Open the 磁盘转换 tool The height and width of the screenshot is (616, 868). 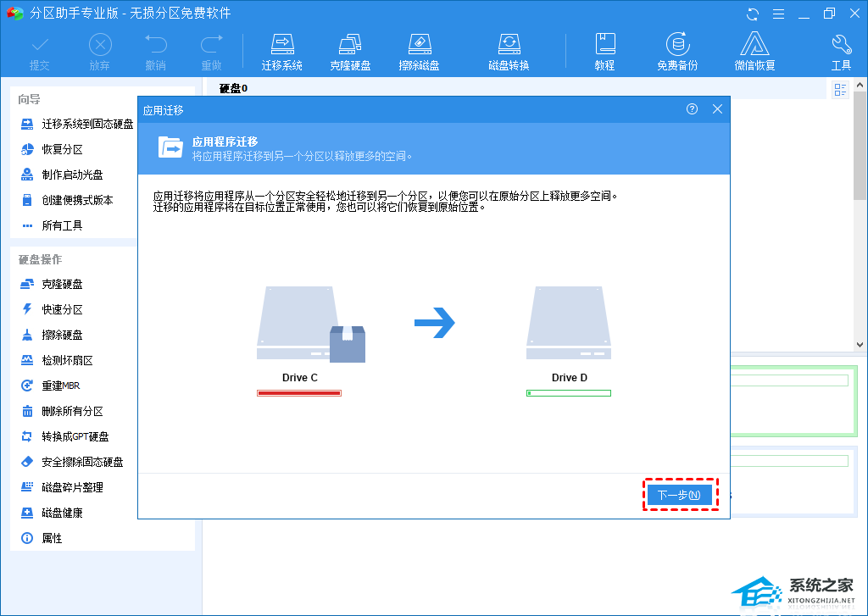click(509, 53)
